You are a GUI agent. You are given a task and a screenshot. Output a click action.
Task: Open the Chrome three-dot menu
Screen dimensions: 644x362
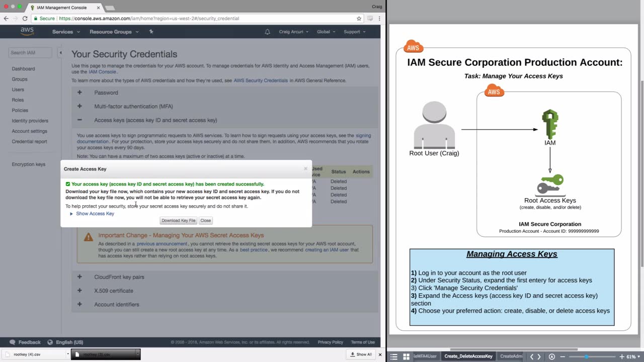coord(380,19)
